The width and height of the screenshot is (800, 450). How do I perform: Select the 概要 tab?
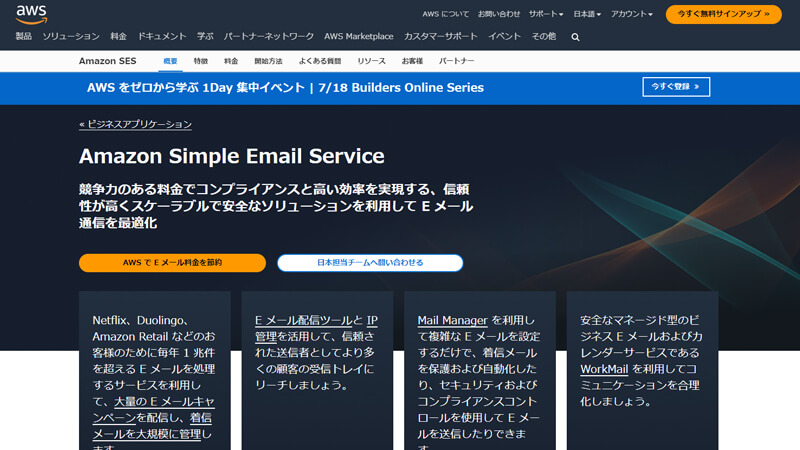[x=170, y=61]
